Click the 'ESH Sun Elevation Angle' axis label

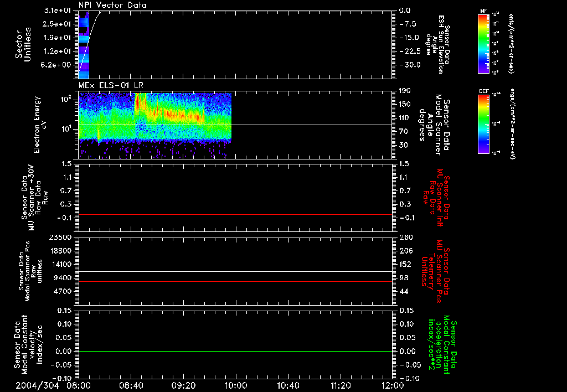(x=438, y=44)
